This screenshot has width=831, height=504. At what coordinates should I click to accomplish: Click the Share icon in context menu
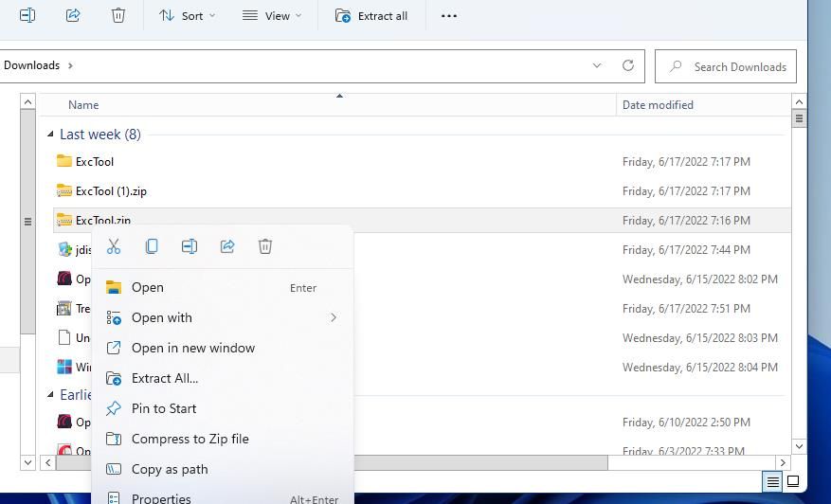[227, 246]
